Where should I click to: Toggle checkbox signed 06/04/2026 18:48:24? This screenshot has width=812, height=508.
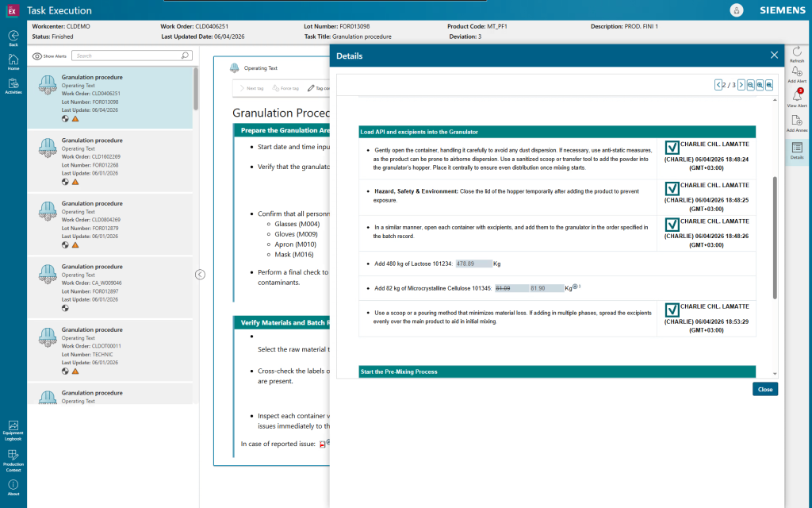pos(672,148)
